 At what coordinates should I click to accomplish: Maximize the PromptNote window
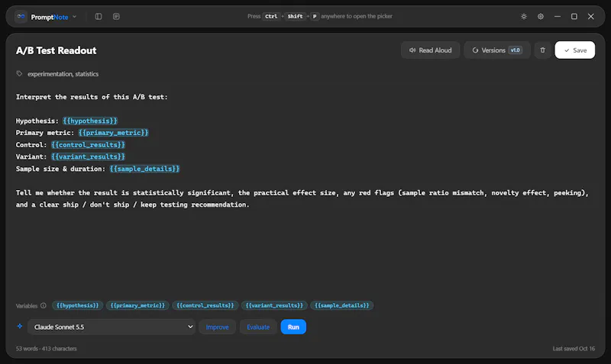(574, 16)
